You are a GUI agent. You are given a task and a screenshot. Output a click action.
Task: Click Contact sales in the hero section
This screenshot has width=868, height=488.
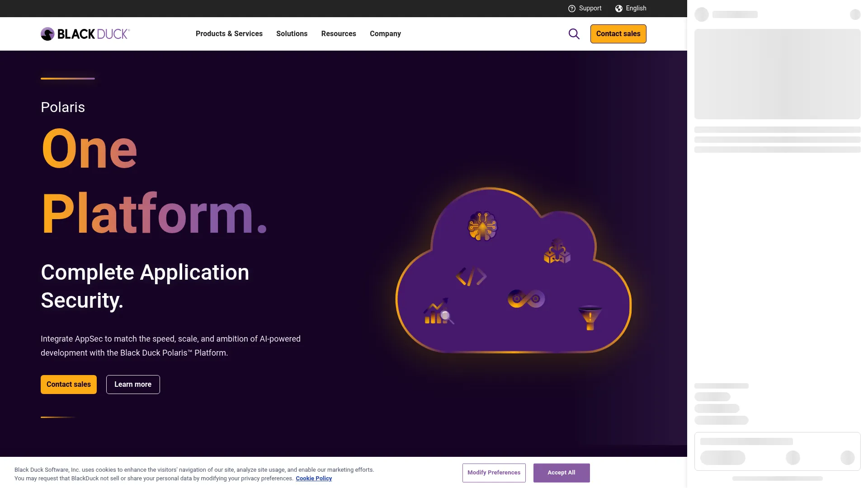pos(69,385)
